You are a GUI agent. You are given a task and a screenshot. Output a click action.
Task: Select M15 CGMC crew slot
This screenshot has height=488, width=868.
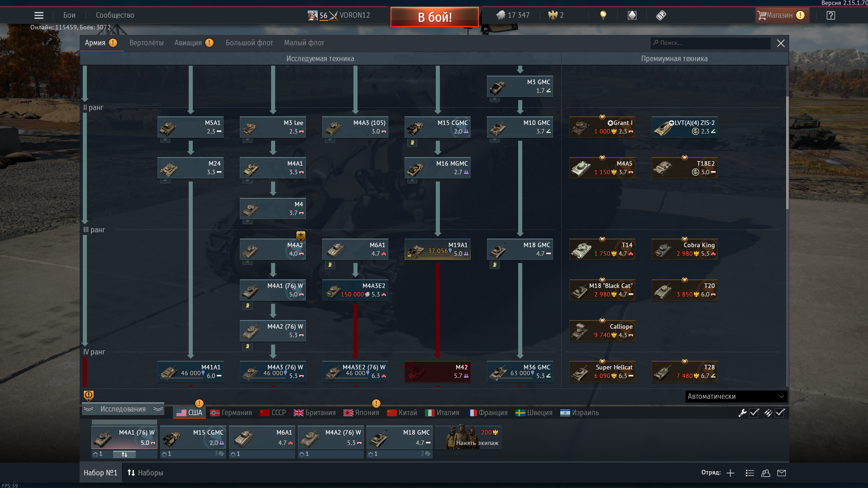(x=193, y=437)
